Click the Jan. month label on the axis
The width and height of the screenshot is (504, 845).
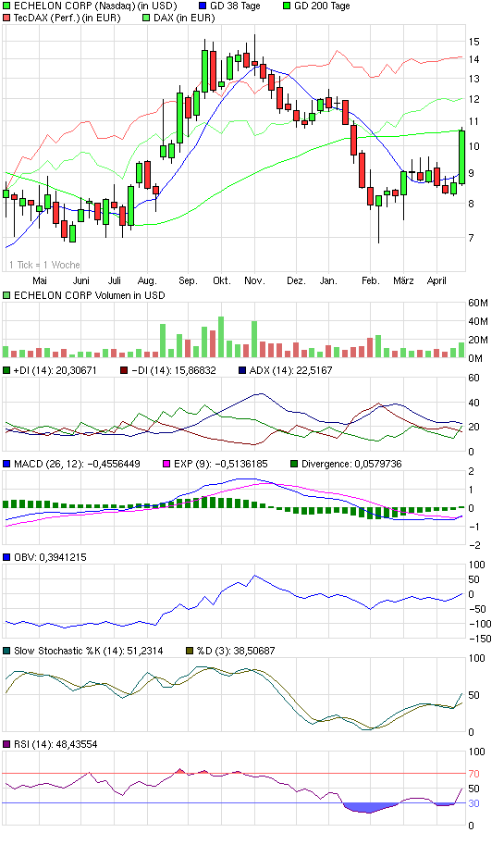coord(328,280)
